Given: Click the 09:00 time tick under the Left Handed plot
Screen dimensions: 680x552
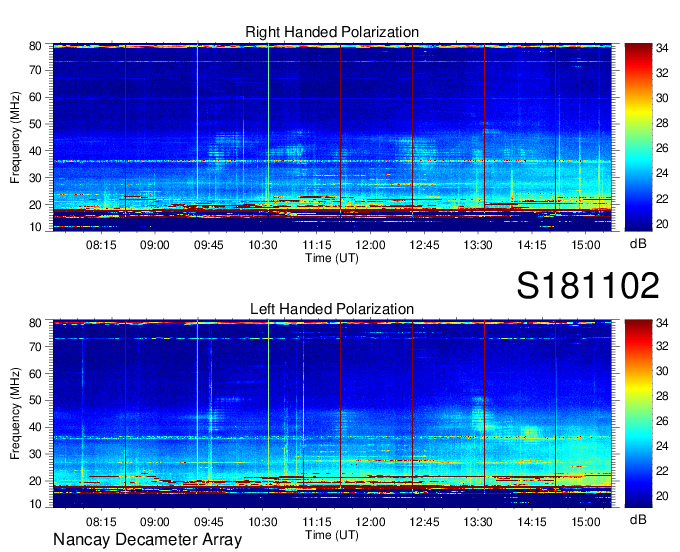Looking at the screenshot, I should 155,522.
